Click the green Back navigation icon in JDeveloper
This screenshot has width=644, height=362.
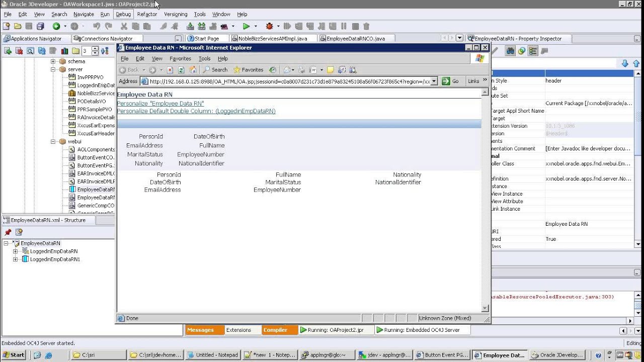tap(56, 26)
